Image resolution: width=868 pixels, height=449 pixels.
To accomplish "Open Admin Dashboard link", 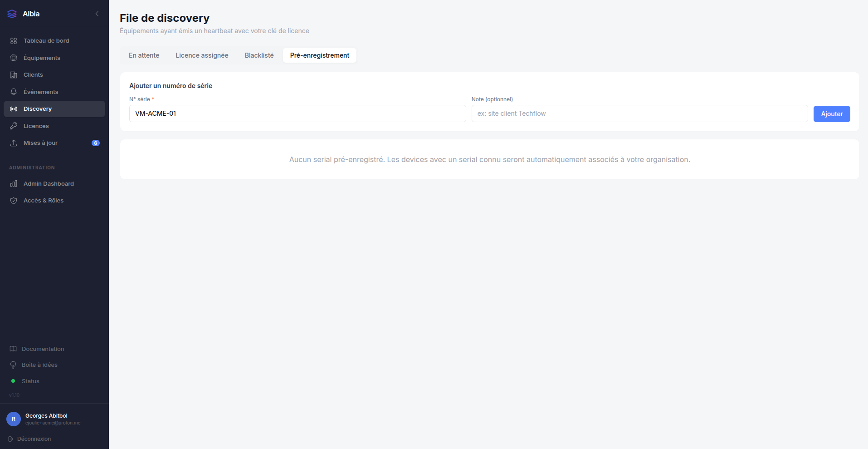I will coord(54,183).
